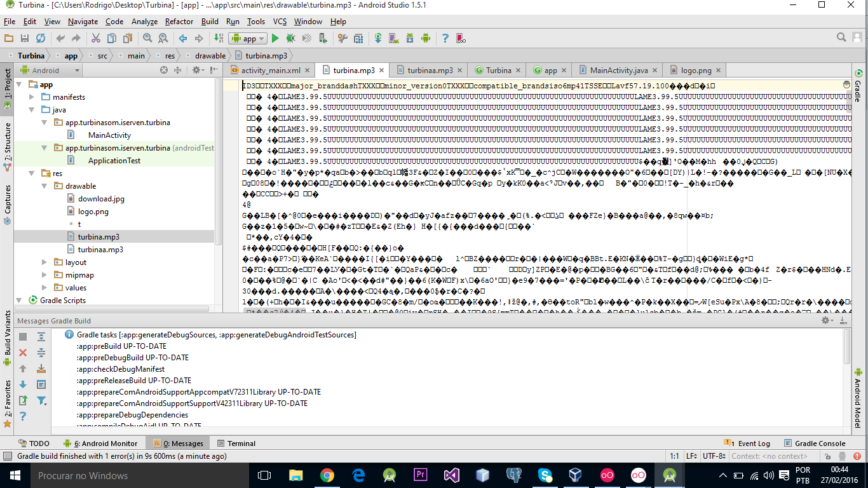868x488 pixels.
Task: Open the Refactor menu
Action: (x=179, y=22)
